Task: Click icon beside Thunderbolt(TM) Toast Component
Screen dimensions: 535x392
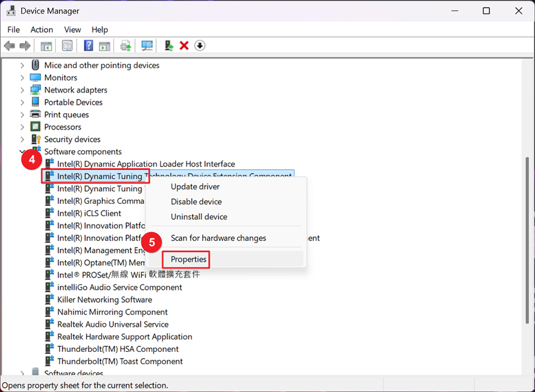Action: tap(50, 361)
